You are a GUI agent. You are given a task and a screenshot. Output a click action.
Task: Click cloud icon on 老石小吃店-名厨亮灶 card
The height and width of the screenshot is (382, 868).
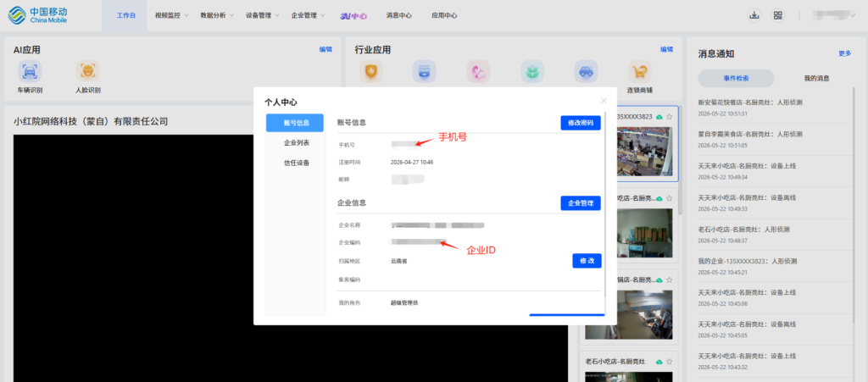[659, 362]
